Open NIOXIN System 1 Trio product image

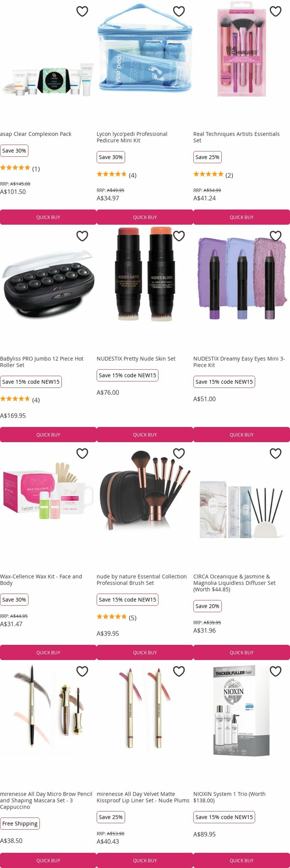coord(241,711)
